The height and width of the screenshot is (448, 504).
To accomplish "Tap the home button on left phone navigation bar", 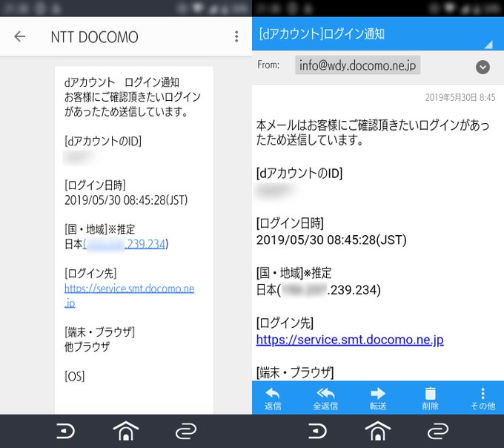I will point(126,431).
